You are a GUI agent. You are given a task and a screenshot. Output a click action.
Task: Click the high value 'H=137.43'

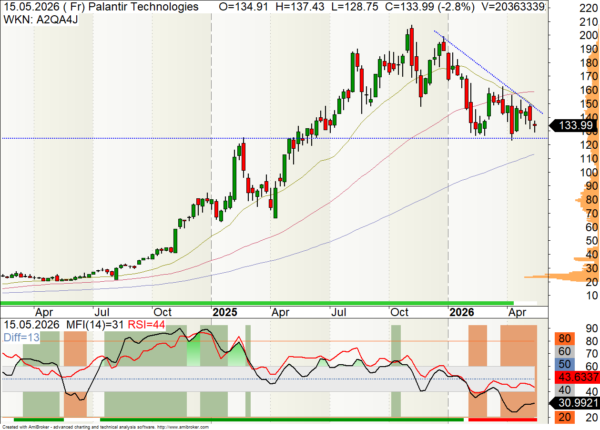pos(299,7)
